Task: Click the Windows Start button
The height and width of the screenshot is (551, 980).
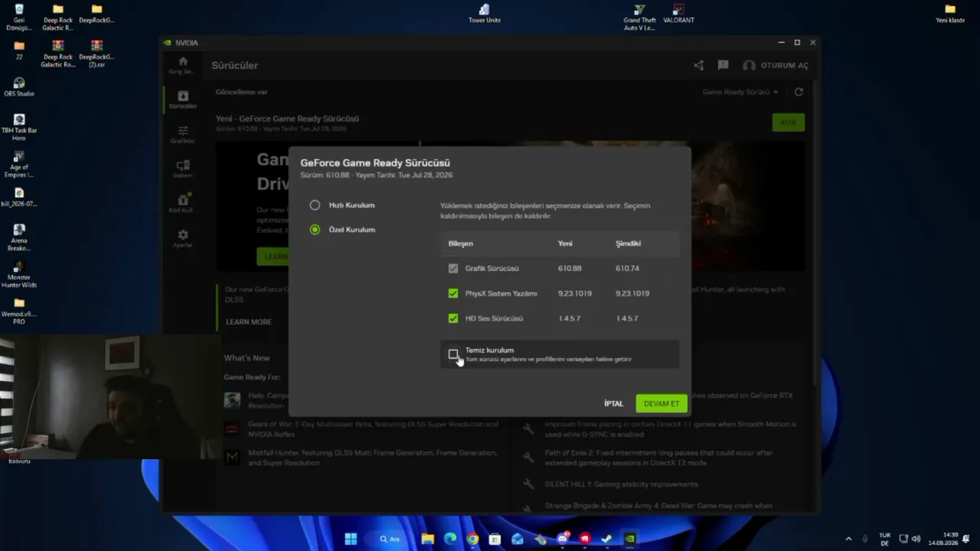Action: (351, 539)
